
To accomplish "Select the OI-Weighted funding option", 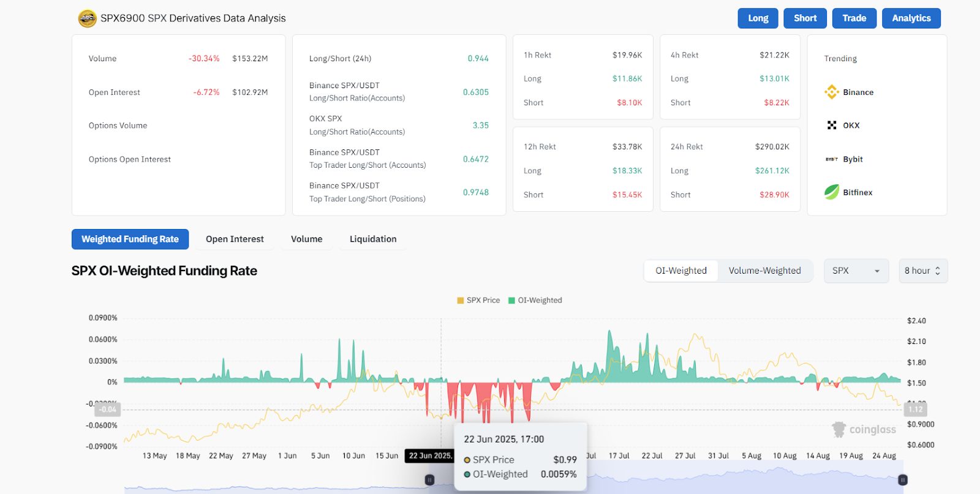I will pos(680,271).
